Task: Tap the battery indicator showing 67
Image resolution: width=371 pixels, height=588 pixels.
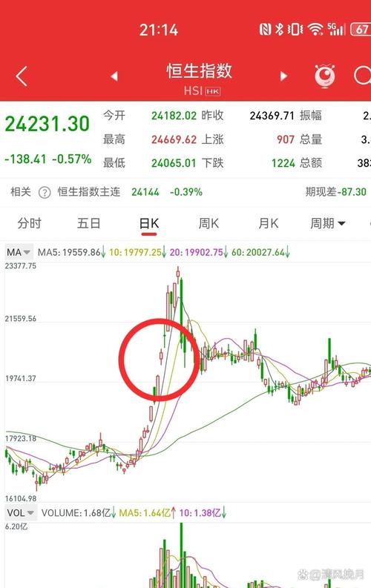Action: pos(361,29)
